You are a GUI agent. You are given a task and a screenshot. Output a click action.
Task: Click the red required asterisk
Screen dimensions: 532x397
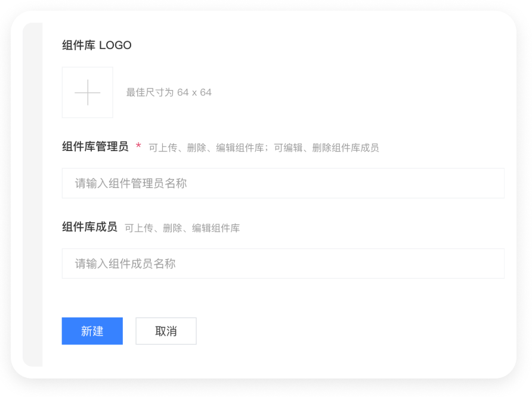pos(138,147)
